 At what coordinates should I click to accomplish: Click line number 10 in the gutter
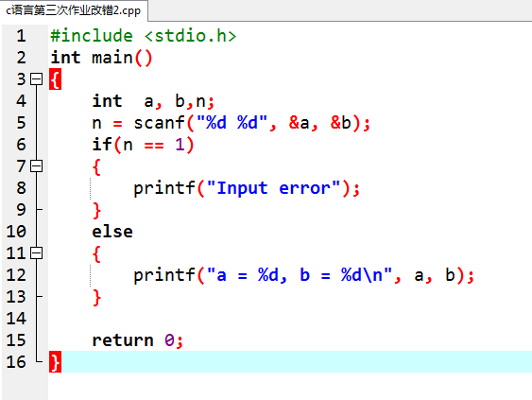(16, 232)
